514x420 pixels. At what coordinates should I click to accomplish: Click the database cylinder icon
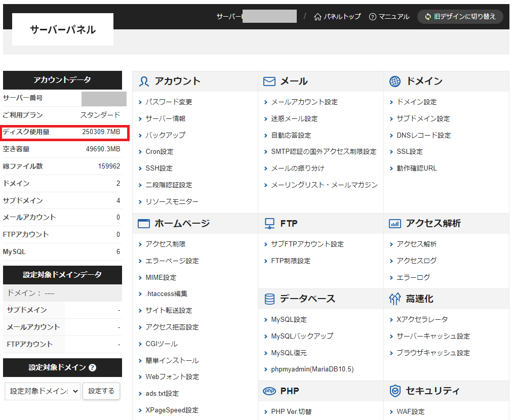tap(269, 299)
